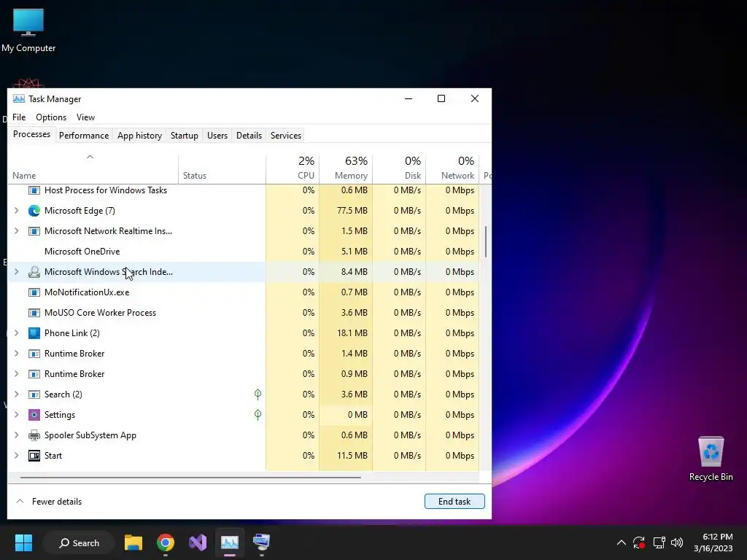Click the network tray icon
The image size is (747, 560).
tap(659, 542)
